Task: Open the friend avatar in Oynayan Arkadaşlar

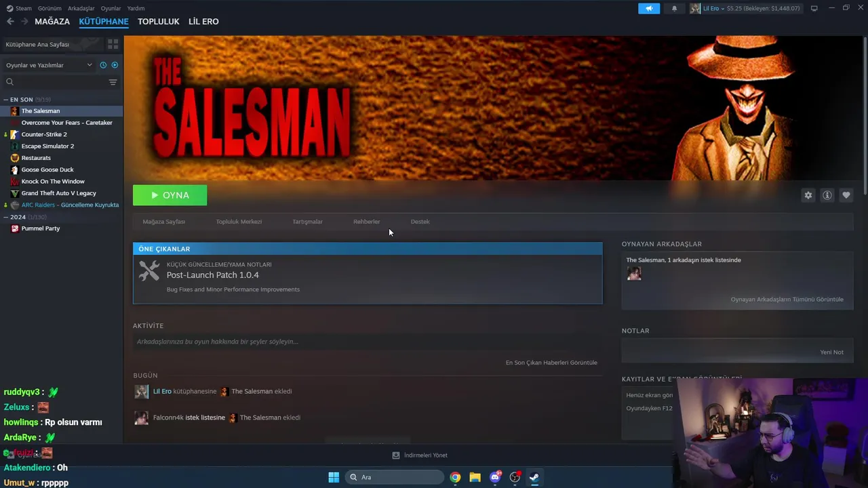Action: 634,273
